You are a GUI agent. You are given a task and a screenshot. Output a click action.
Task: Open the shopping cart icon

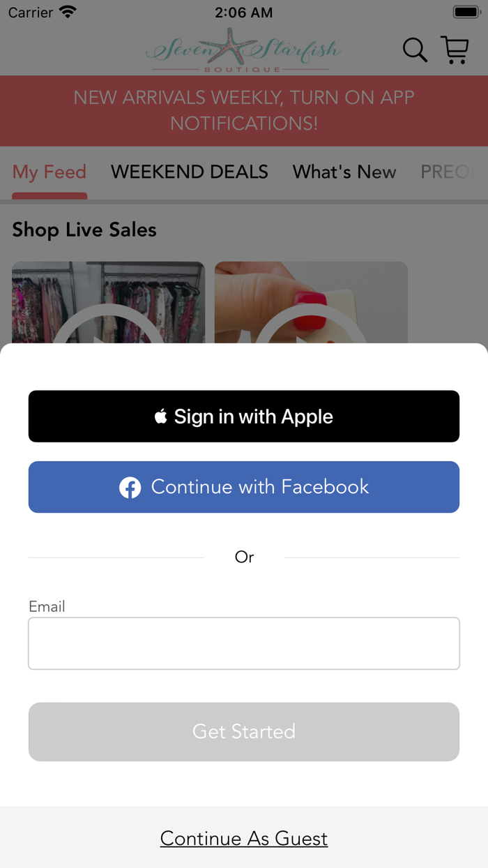[455, 50]
